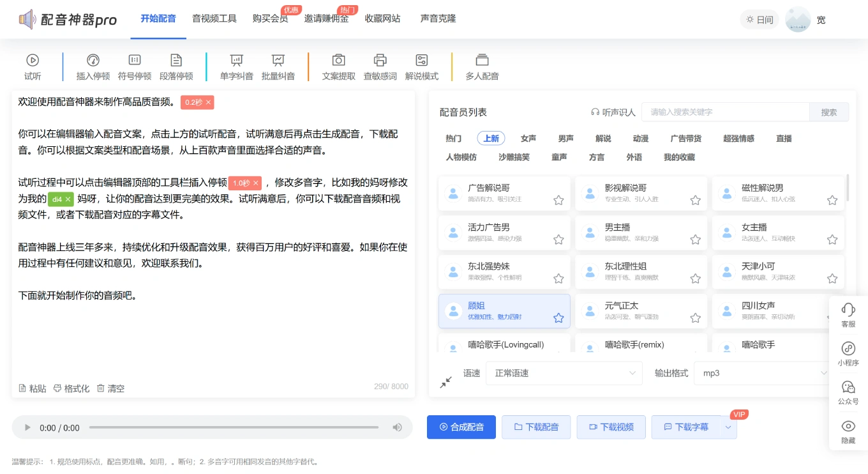Open the 公众号 WeChat account icon
The width and height of the screenshot is (868, 474).
pos(848,387)
